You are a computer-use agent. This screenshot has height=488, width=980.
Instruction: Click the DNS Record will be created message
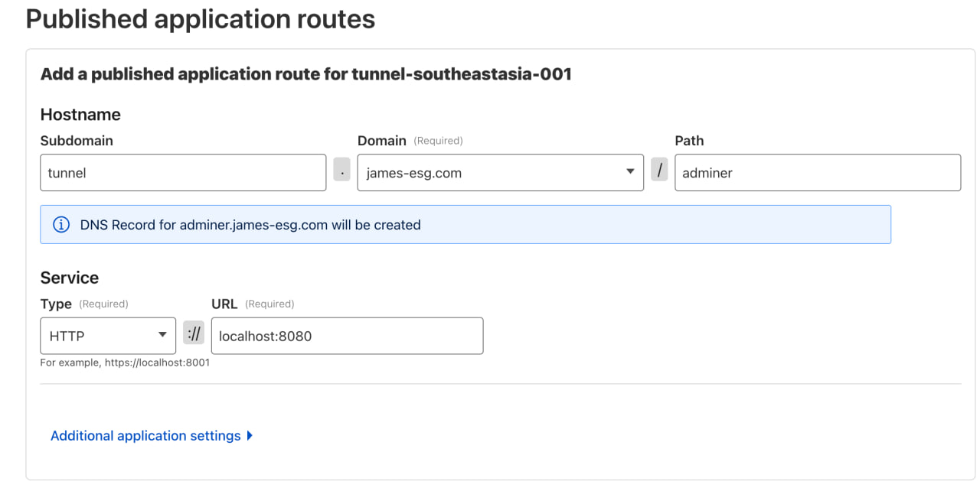(250, 225)
